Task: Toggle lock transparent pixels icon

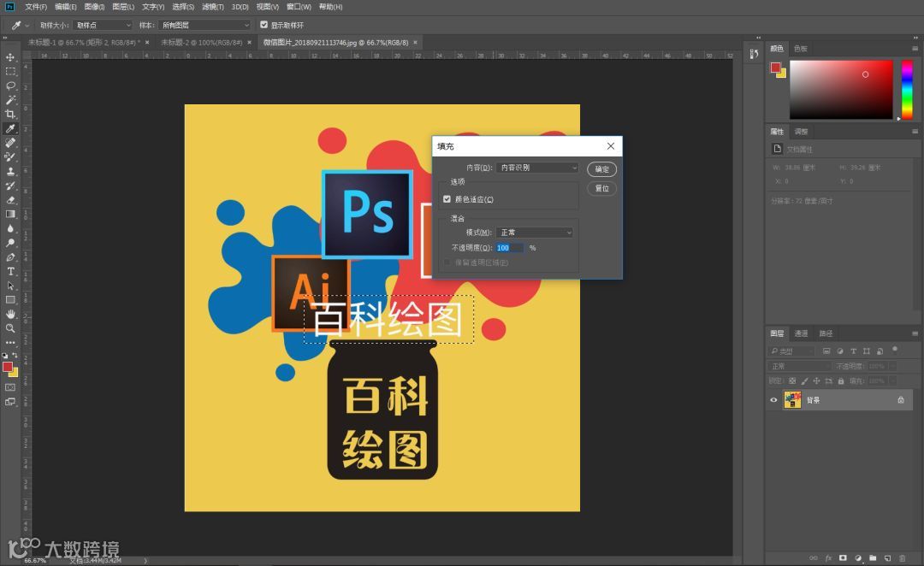Action: [792, 381]
